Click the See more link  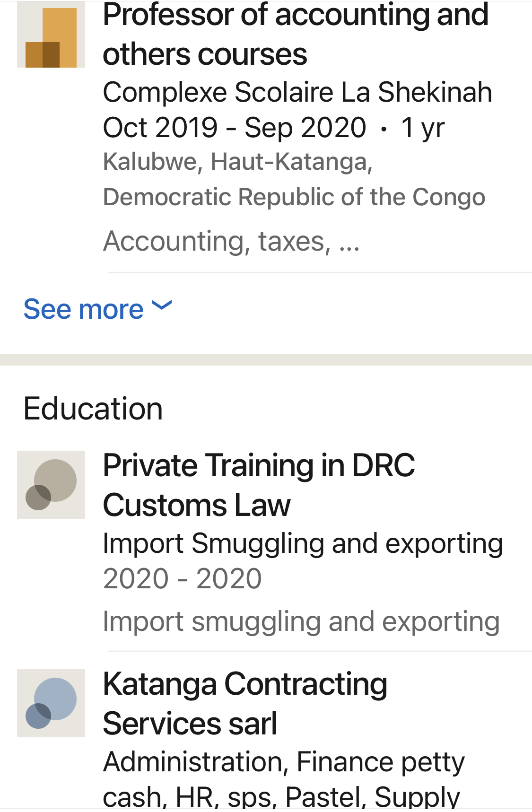[x=84, y=309]
